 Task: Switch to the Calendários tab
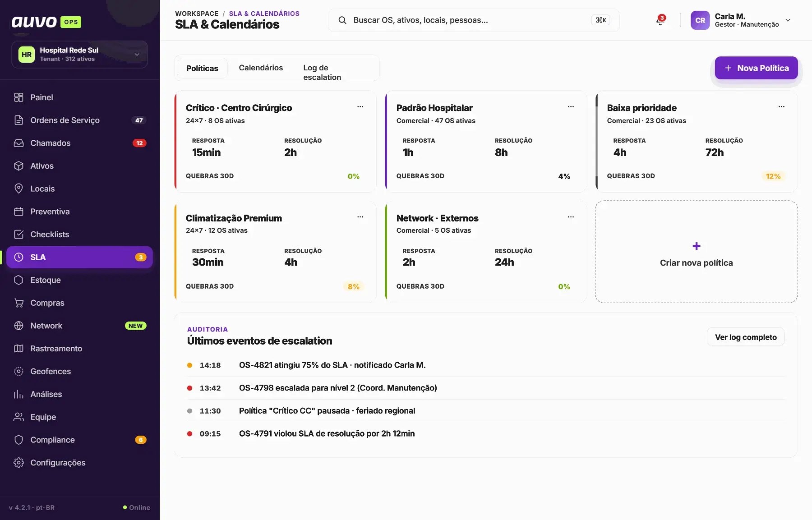click(x=261, y=68)
